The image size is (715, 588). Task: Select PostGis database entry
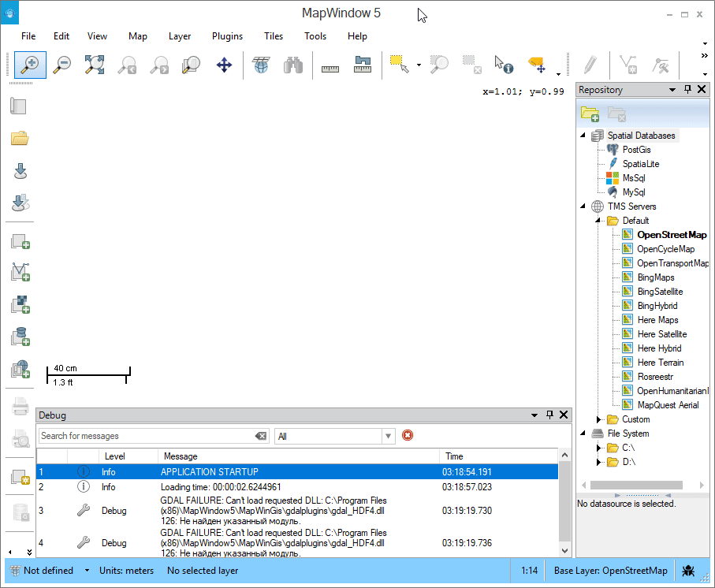[637, 150]
